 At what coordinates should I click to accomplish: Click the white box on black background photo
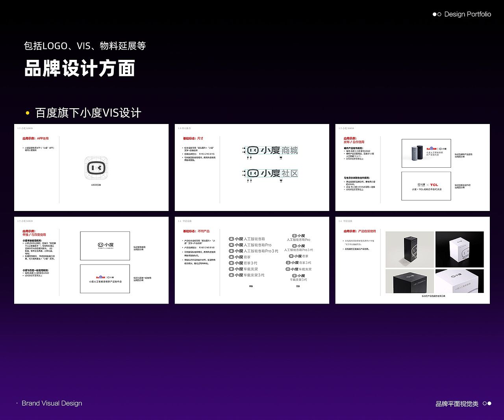(460, 250)
